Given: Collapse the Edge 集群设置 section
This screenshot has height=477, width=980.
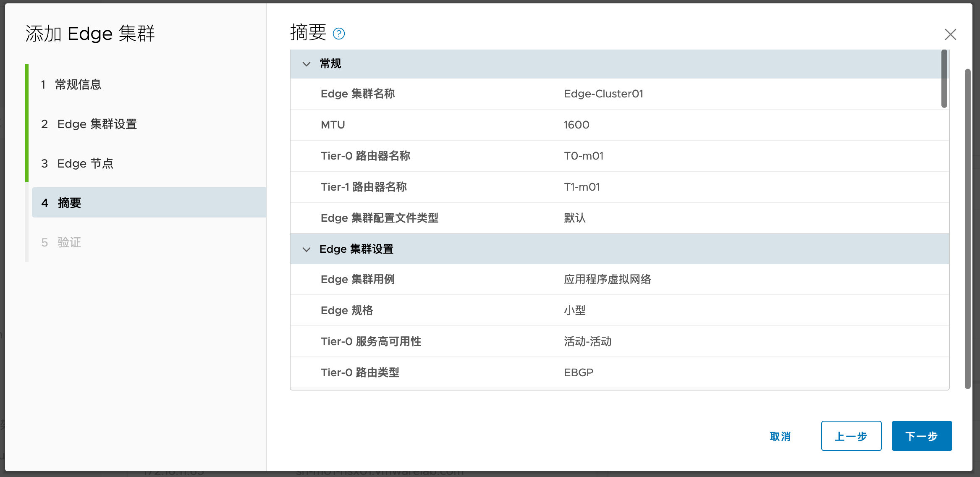Looking at the screenshot, I should click(306, 249).
